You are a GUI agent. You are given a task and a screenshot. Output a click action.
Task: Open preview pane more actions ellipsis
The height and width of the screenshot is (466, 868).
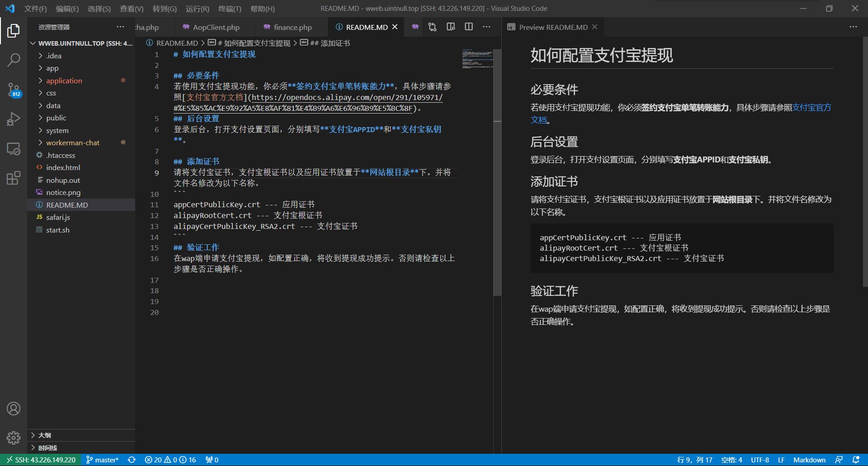pyautogui.click(x=853, y=27)
